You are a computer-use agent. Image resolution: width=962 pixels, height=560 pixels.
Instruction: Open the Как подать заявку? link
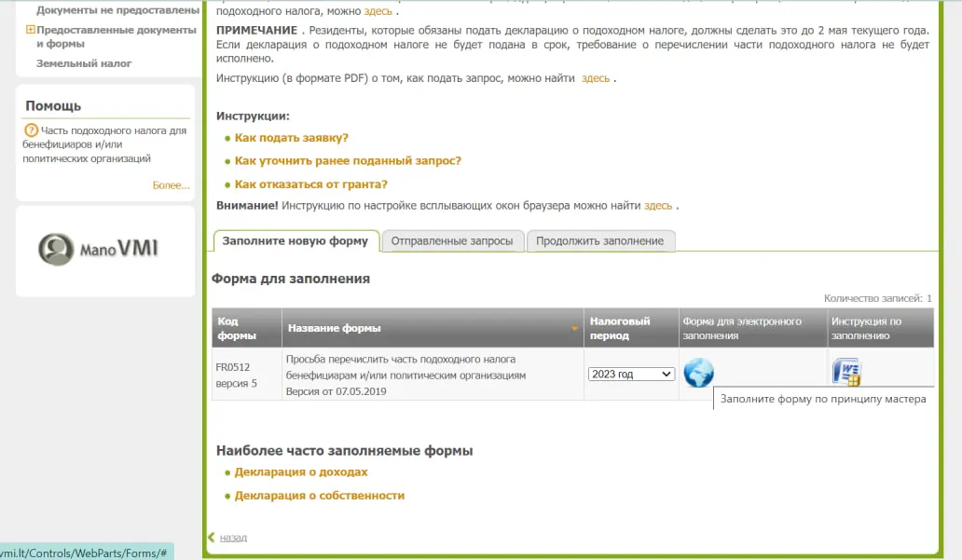click(x=290, y=137)
